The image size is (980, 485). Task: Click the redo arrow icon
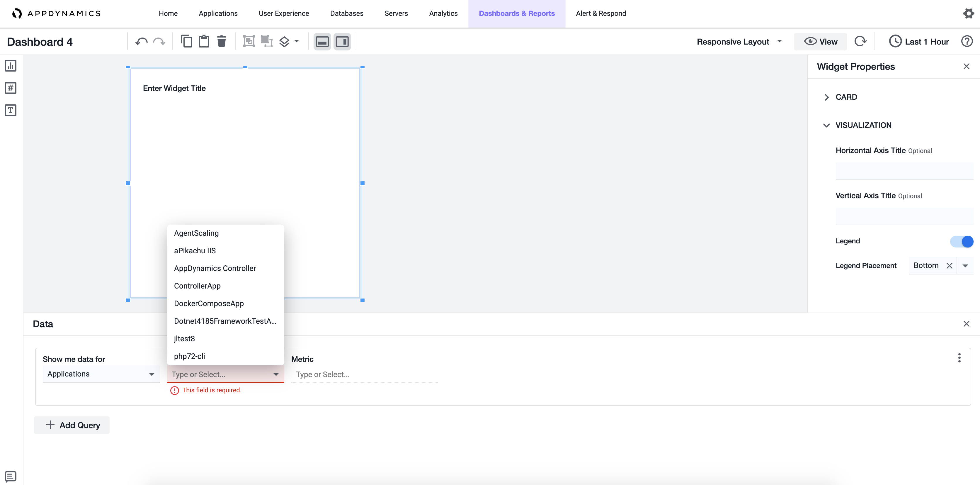click(159, 42)
